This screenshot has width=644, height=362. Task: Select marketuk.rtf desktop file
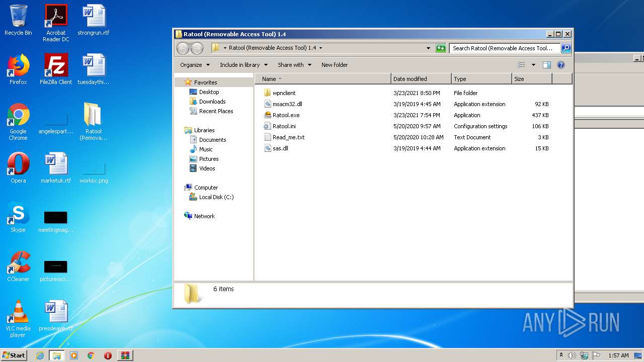pos(56,168)
